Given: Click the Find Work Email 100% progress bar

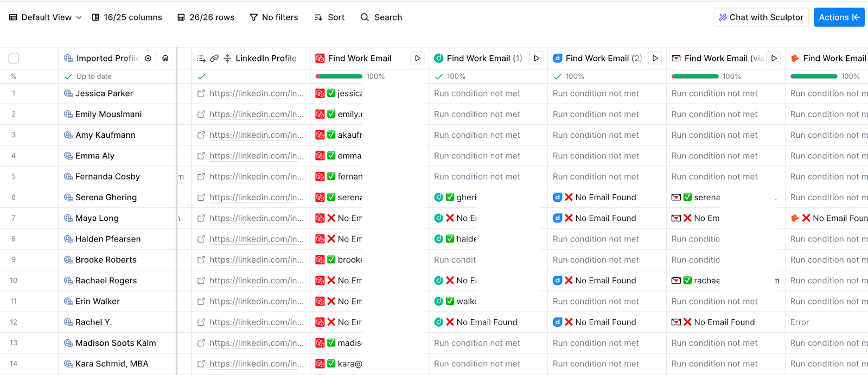Looking at the screenshot, I should click(339, 77).
